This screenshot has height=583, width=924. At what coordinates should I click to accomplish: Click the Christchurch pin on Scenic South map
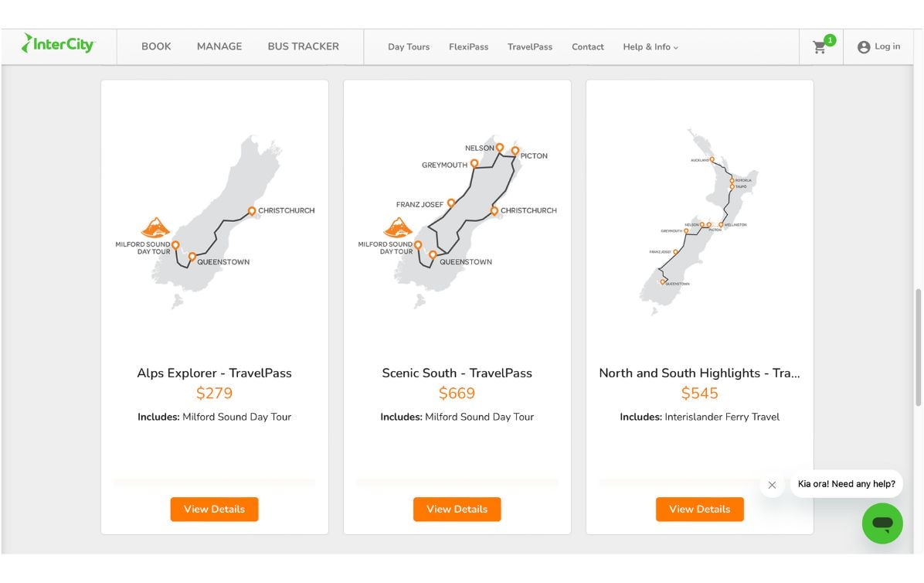click(494, 211)
